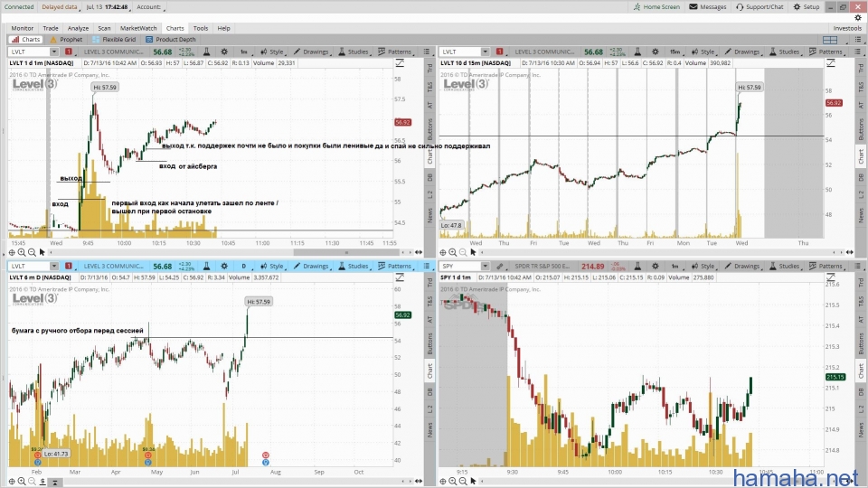The height and width of the screenshot is (488, 868).
Task: Open chart settings gear in bottom-left chart
Action: [224, 266]
